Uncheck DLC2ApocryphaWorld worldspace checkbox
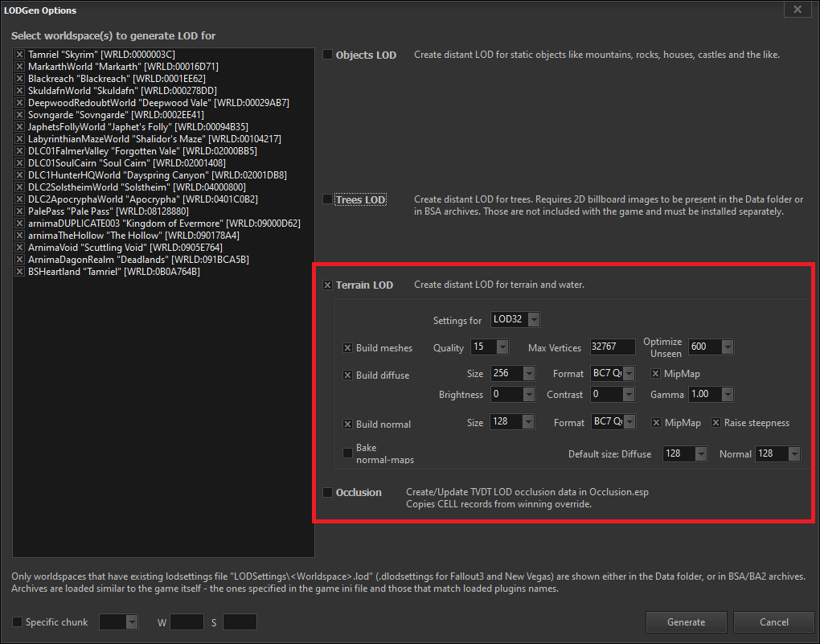This screenshot has width=820, height=644. (19, 199)
